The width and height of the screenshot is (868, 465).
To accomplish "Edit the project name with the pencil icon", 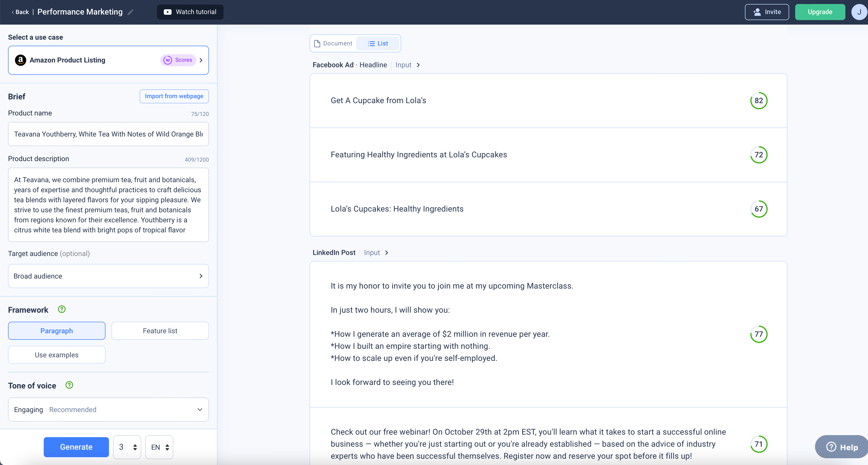I will pyautogui.click(x=131, y=12).
